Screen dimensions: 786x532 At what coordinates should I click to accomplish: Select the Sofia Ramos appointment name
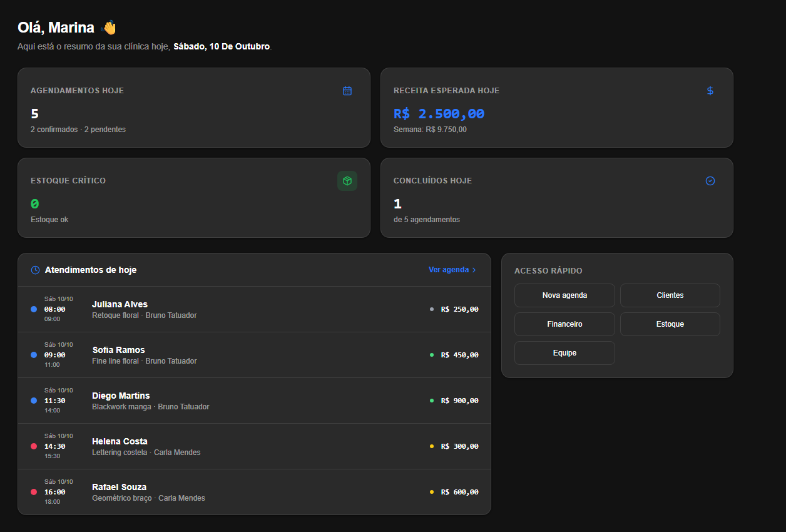[x=118, y=350]
